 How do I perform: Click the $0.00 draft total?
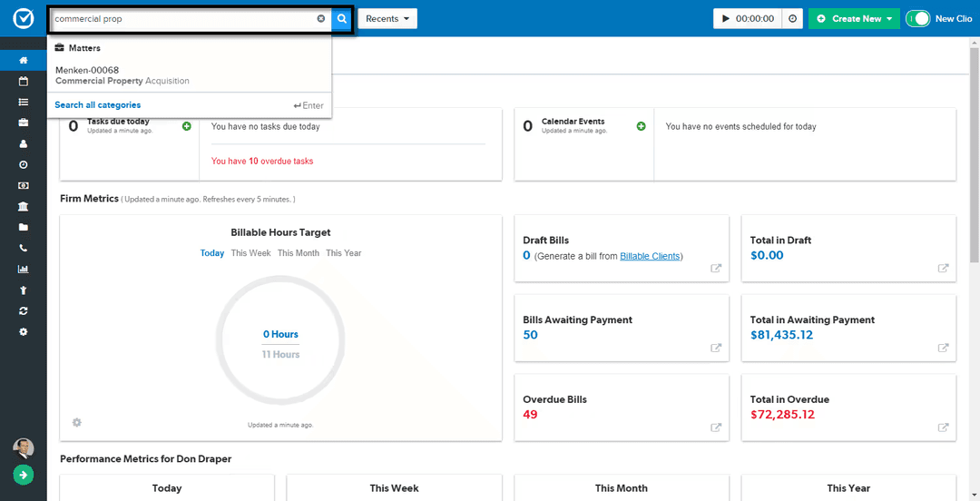(x=766, y=255)
